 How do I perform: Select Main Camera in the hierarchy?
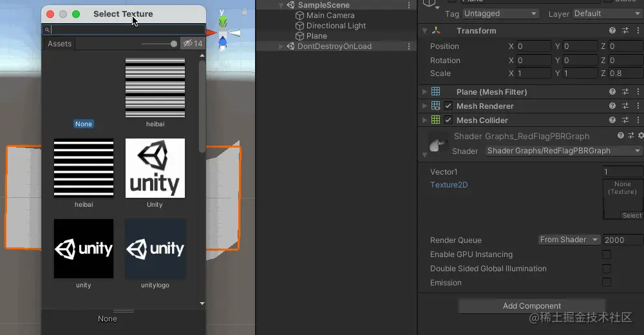(330, 15)
